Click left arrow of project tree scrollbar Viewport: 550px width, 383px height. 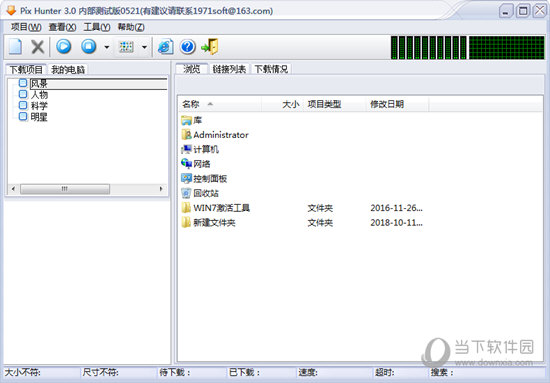(x=13, y=189)
